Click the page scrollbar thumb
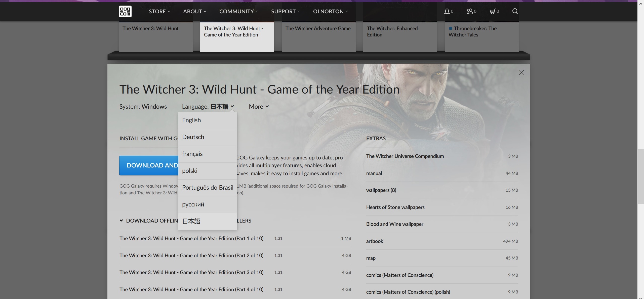 pyautogui.click(x=641, y=177)
